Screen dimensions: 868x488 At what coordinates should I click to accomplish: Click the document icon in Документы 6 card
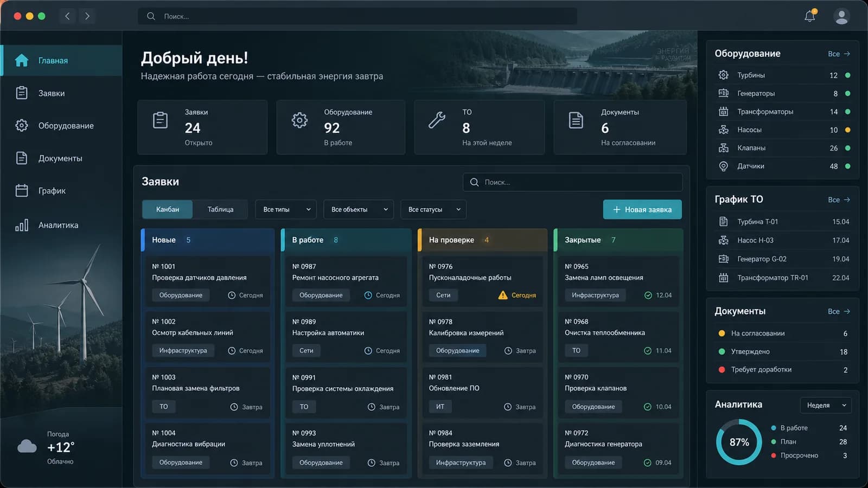(576, 120)
